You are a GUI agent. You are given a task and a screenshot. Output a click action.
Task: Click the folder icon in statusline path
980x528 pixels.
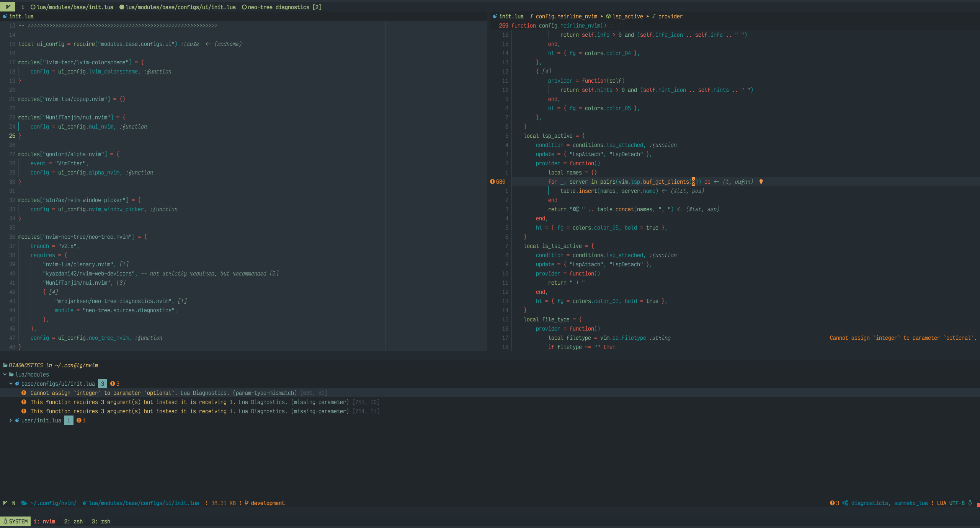(x=24, y=503)
